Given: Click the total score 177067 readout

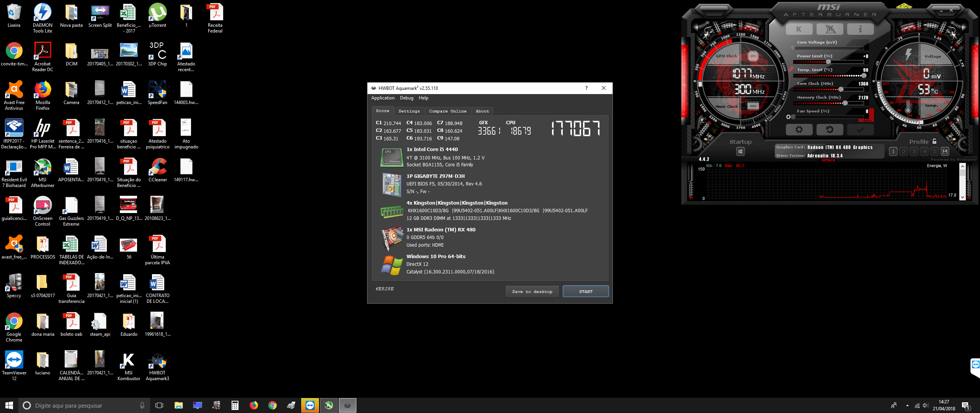Looking at the screenshot, I should [575, 128].
